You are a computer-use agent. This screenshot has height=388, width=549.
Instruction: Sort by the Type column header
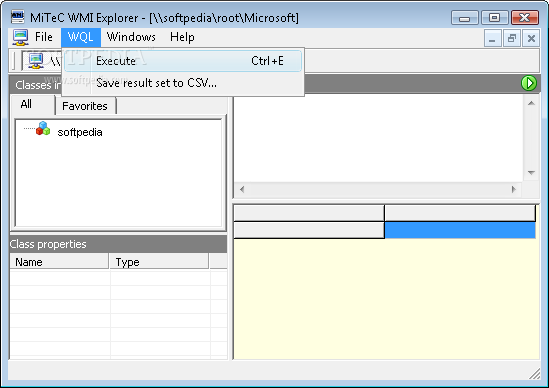coord(159,262)
